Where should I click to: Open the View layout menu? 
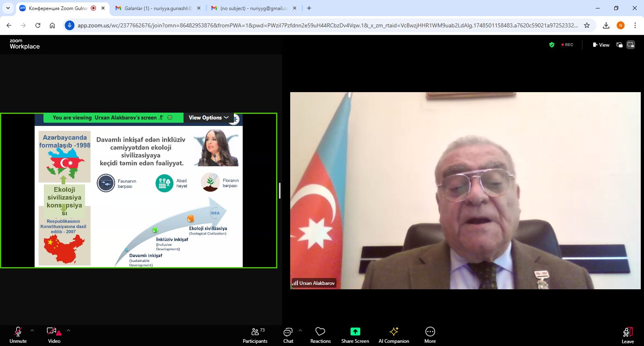tap(601, 45)
